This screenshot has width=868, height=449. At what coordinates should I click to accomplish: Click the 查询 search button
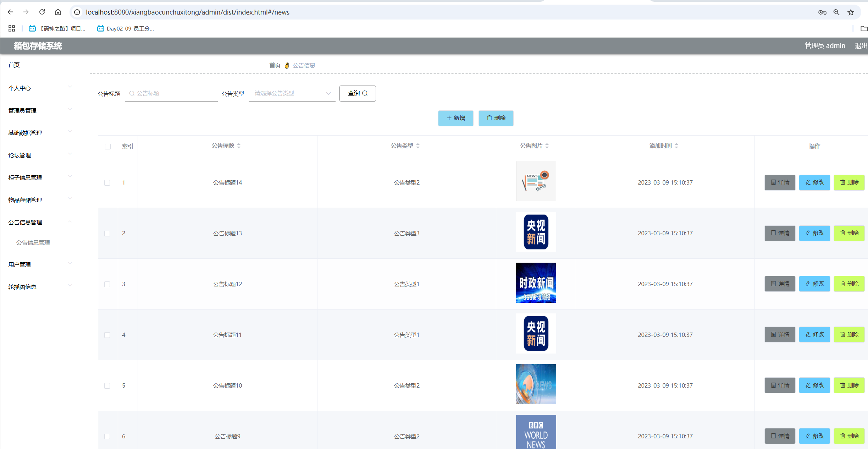[x=358, y=93]
